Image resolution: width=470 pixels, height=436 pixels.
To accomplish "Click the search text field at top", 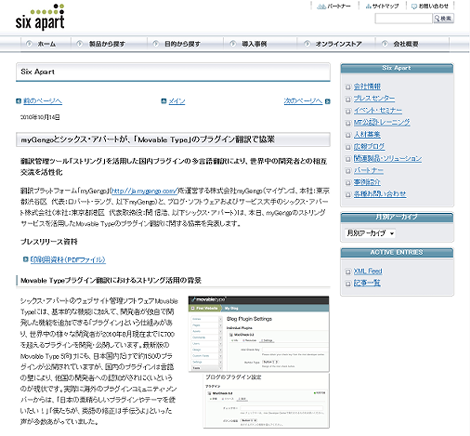I will click(403, 19).
